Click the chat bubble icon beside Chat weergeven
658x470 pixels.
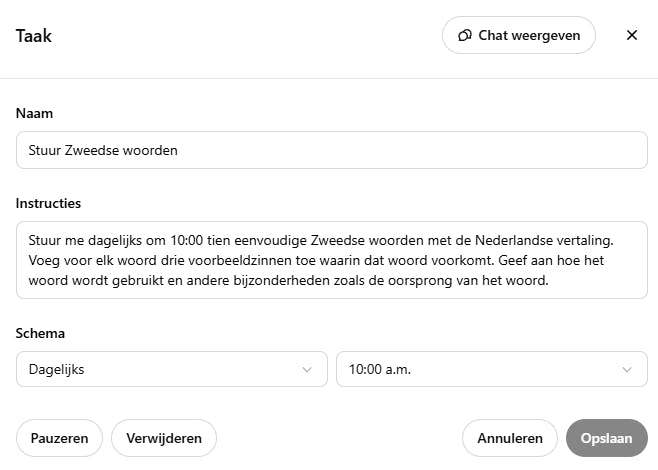tap(465, 35)
